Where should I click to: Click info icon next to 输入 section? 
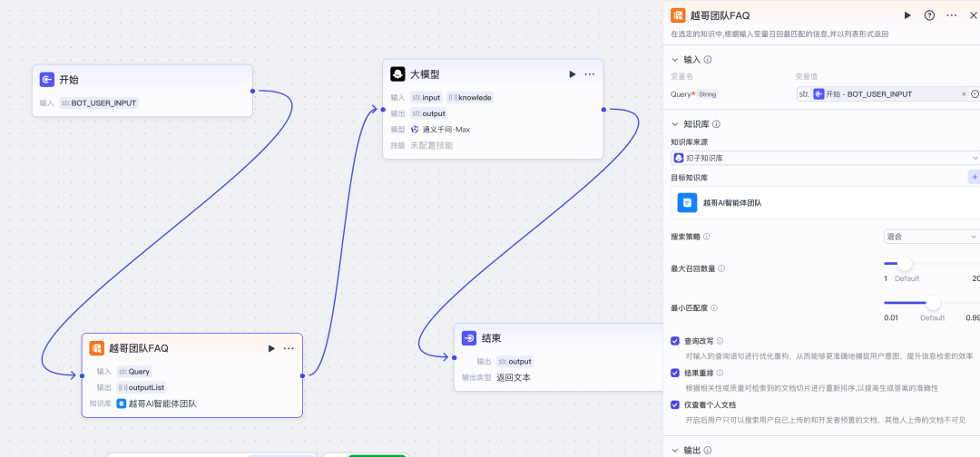click(x=708, y=59)
